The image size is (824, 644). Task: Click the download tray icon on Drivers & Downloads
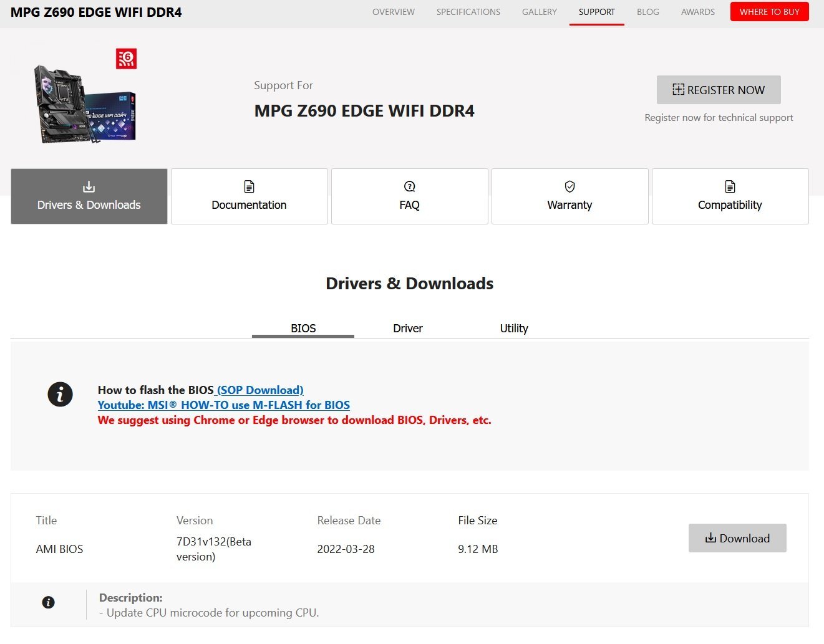pyautogui.click(x=89, y=186)
